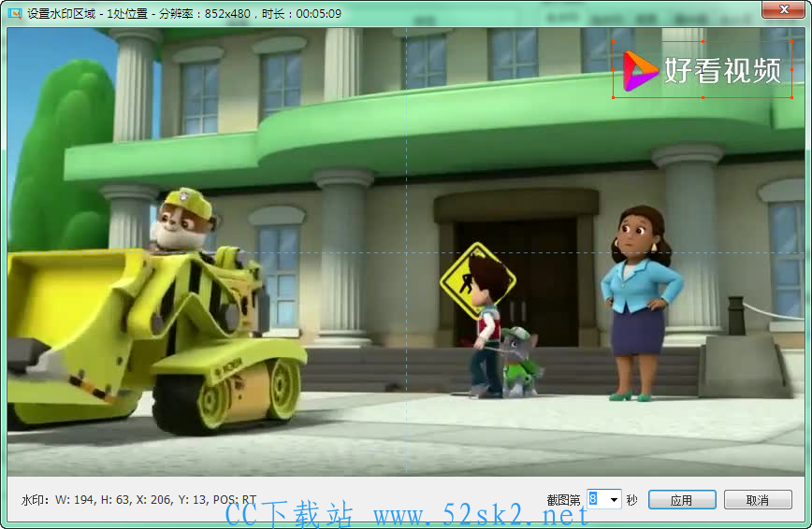Click the top-left corner handle of watermark selection
The image size is (812, 529).
click(613, 41)
